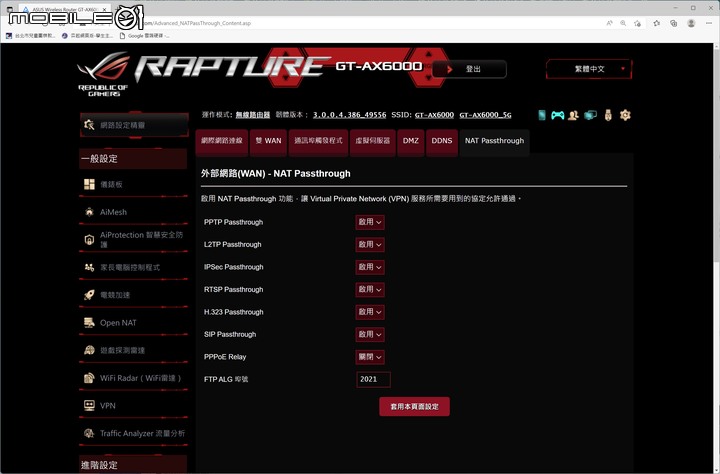Open the AiMesh menu entry
This screenshot has height=474, width=720.
(x=134, y=212)
